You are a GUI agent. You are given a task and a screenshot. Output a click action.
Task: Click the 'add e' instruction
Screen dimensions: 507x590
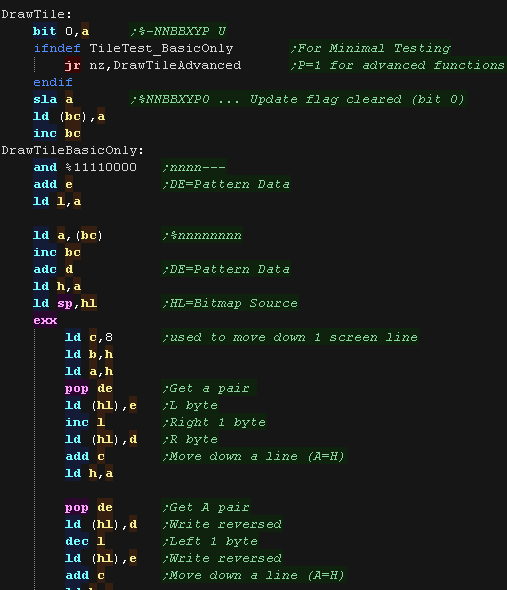(53, 184)
